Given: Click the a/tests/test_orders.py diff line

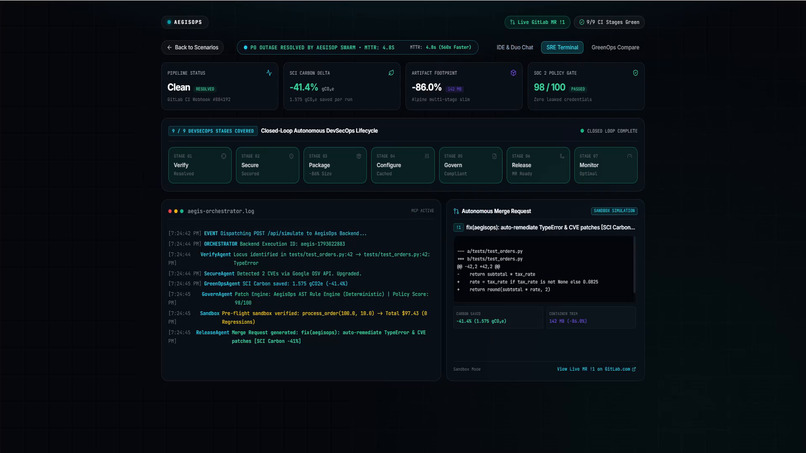Looking at the screenshot, I should coord(490,251).
